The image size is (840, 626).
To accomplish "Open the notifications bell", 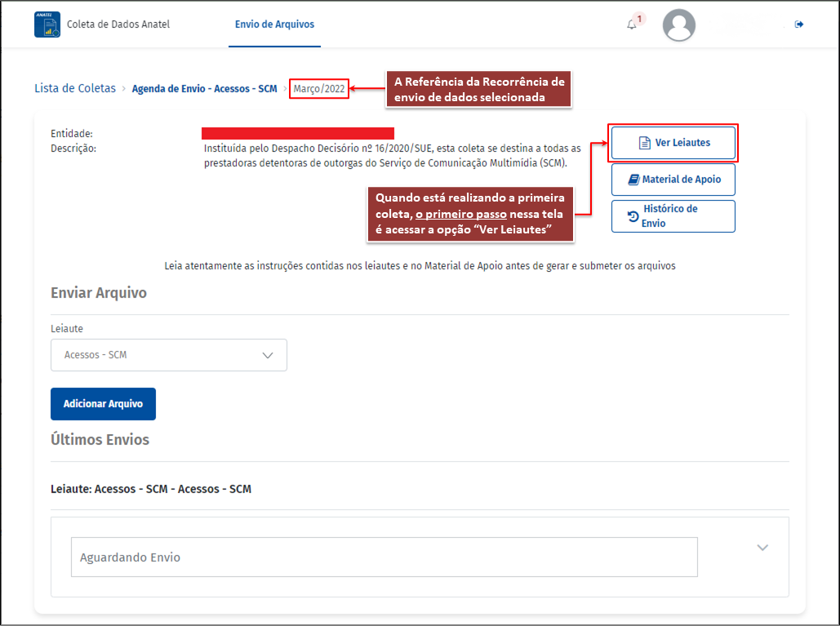I will click(631, 24).
